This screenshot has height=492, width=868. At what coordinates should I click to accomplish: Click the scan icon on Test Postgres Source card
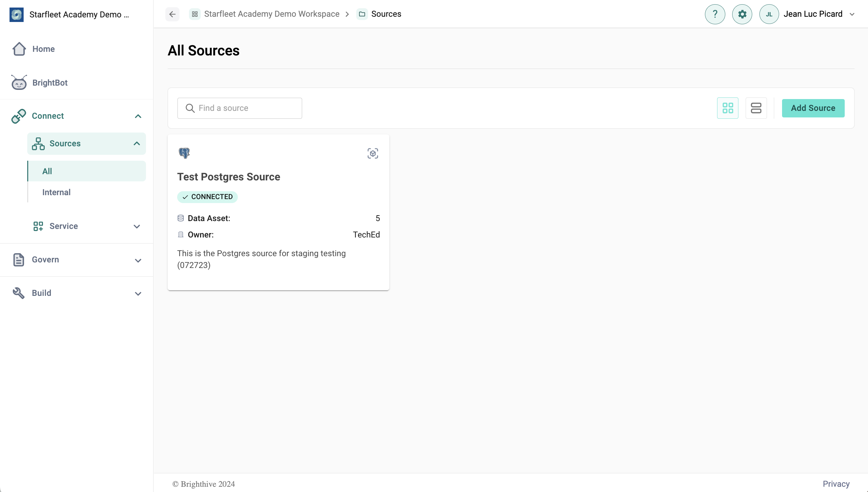coord(373,154)
